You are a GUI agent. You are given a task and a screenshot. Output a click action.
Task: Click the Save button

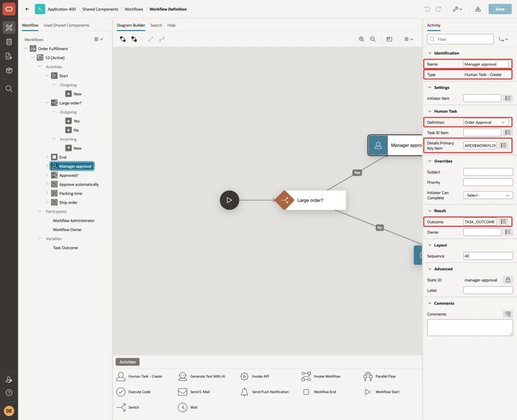point(500,9)
